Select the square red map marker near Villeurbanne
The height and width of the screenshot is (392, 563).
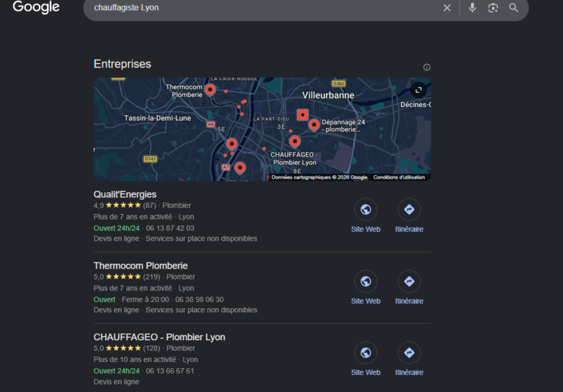tap(303, 115)
